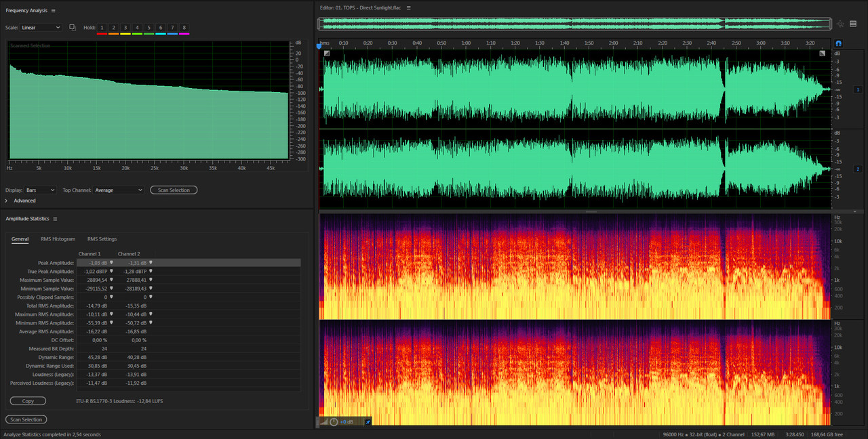
Task: Open the Display dropdown set to Bars
Action: pos(41,190)
